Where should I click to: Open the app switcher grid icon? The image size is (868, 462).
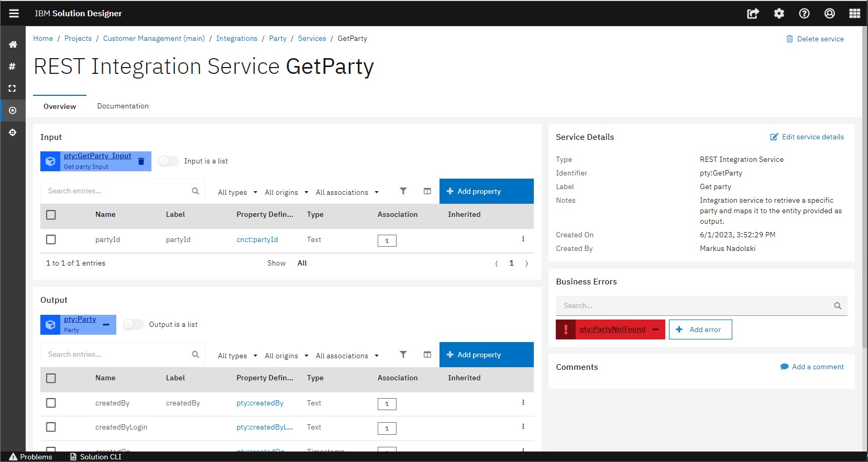click(854, 14)
